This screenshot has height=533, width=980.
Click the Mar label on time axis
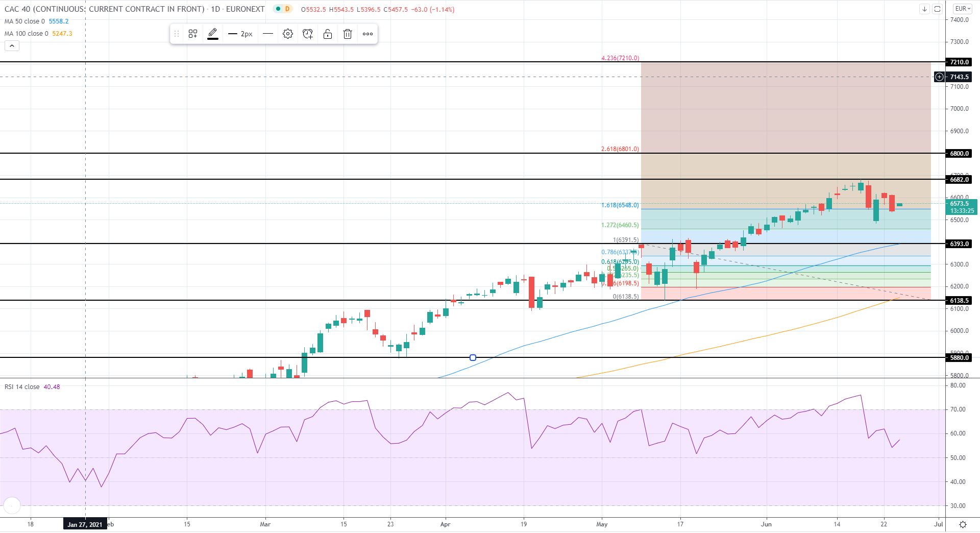point(265,524)
